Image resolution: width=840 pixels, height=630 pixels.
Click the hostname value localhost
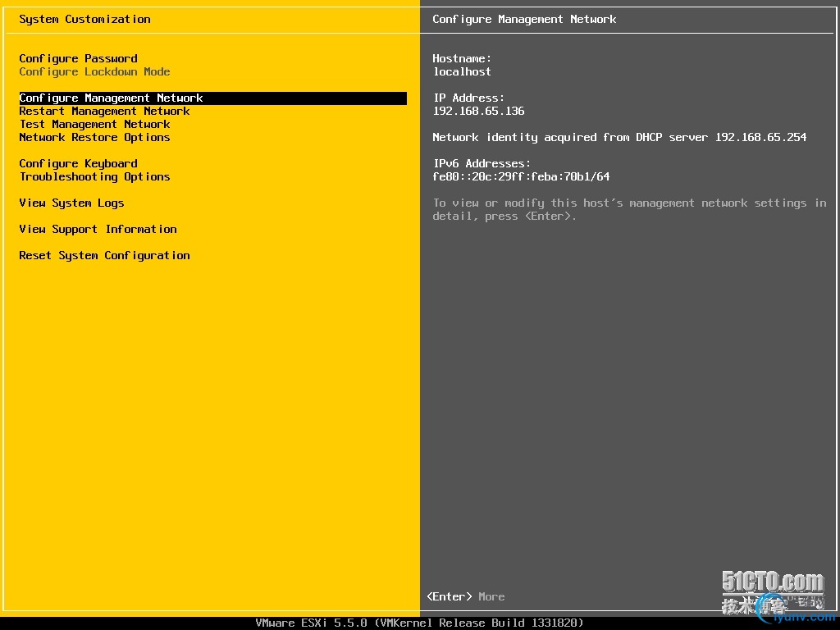pos(462,72)
